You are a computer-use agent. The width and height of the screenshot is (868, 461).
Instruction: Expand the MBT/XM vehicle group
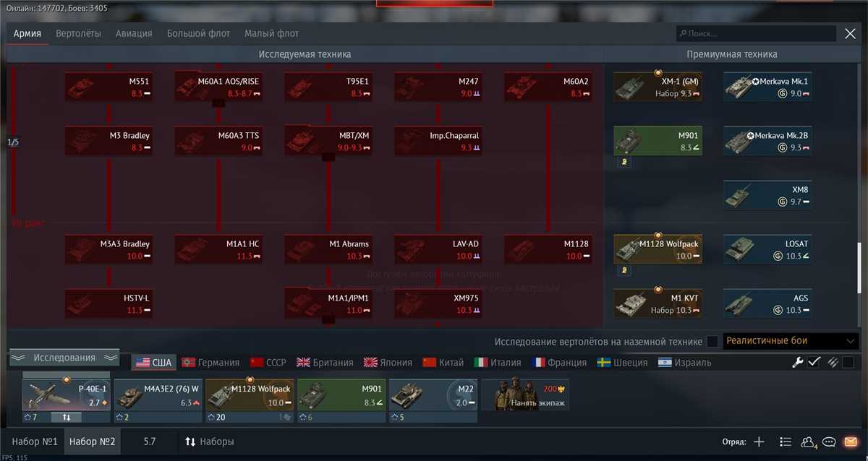[328, 157]
